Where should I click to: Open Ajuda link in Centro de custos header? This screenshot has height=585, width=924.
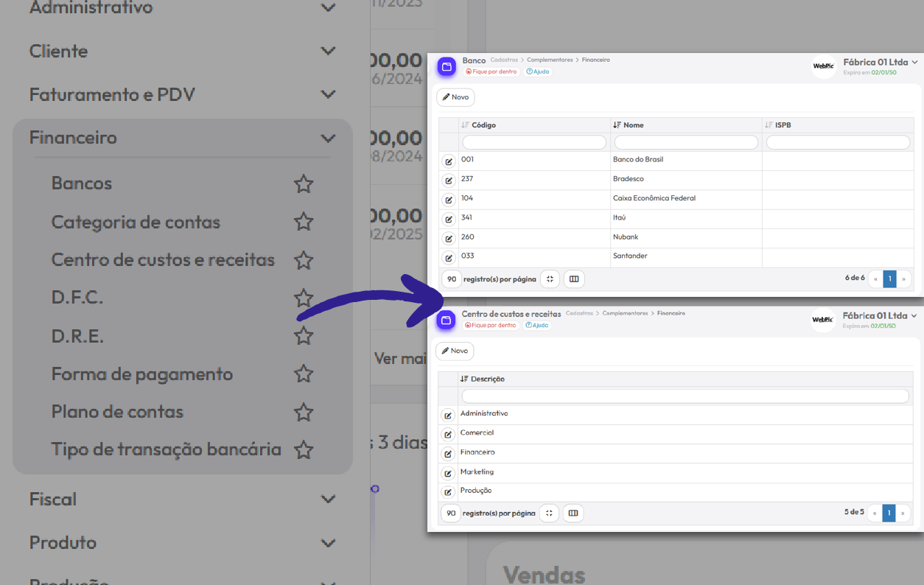coord(537,325)
